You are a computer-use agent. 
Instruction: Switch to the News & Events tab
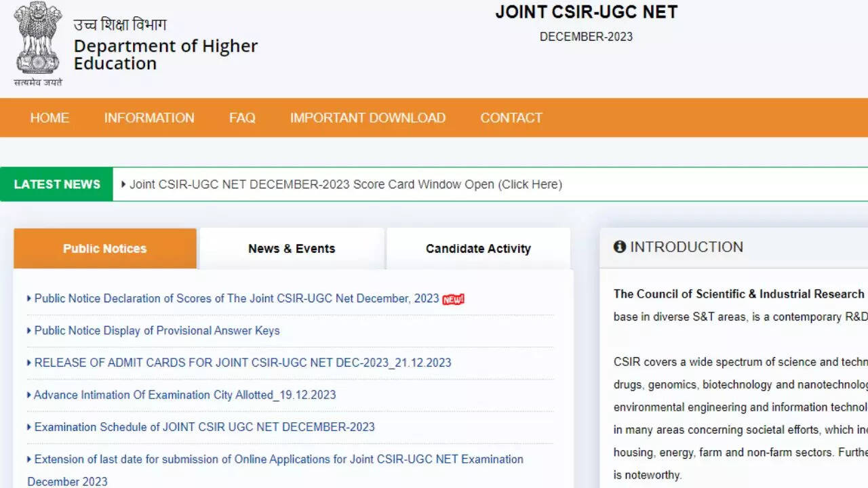pos(292,249)
